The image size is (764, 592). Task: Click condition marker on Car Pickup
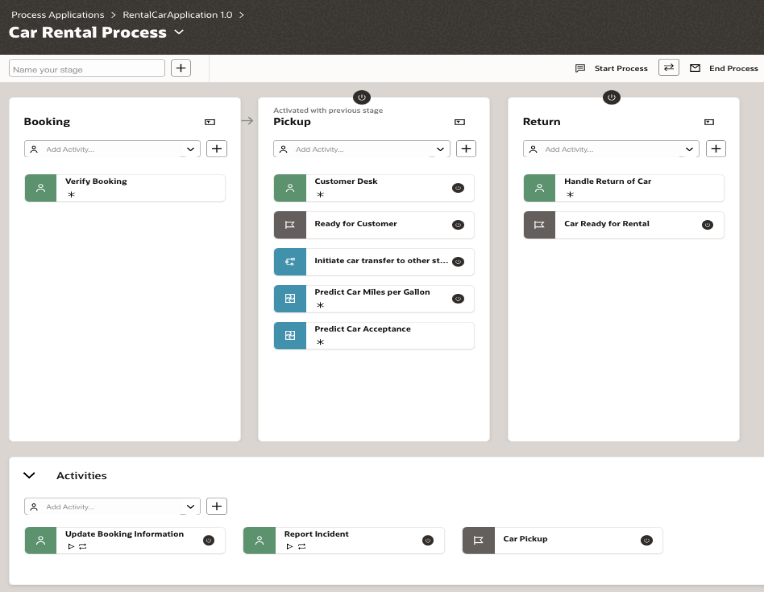(647, 540)
